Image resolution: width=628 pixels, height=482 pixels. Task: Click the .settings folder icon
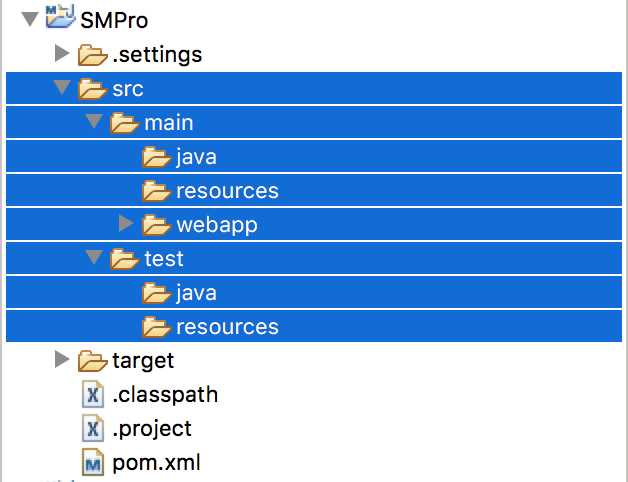[92, 54]
